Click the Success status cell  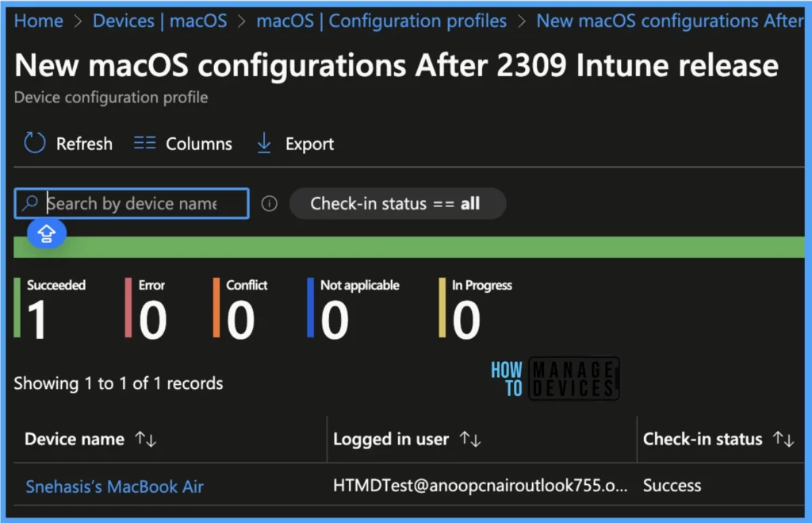pyautogui.click(x=672, y=485)
